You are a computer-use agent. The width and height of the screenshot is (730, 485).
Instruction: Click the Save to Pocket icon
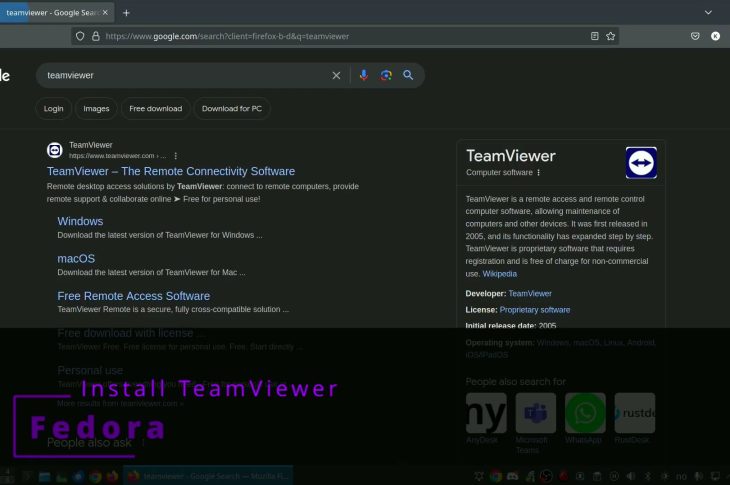(695, 36)
